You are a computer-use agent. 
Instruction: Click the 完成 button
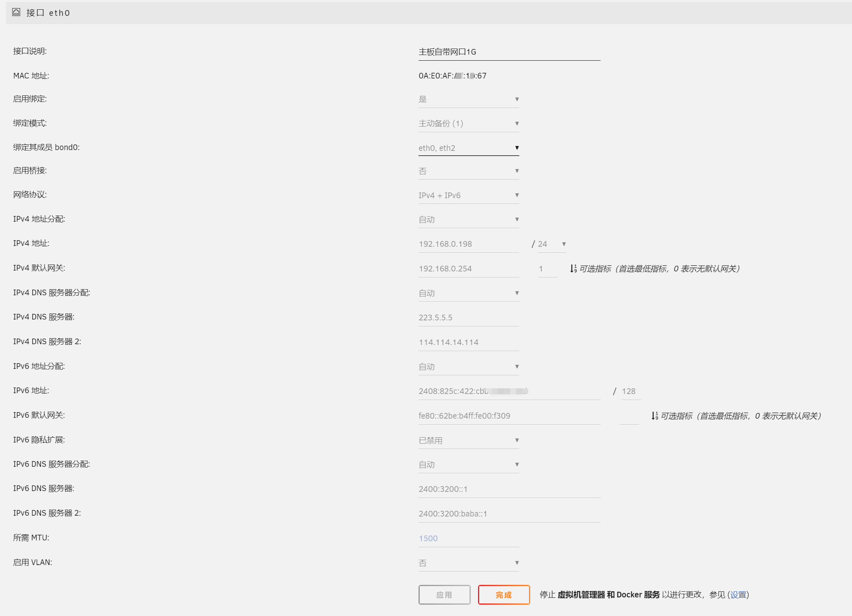[504, 595]
